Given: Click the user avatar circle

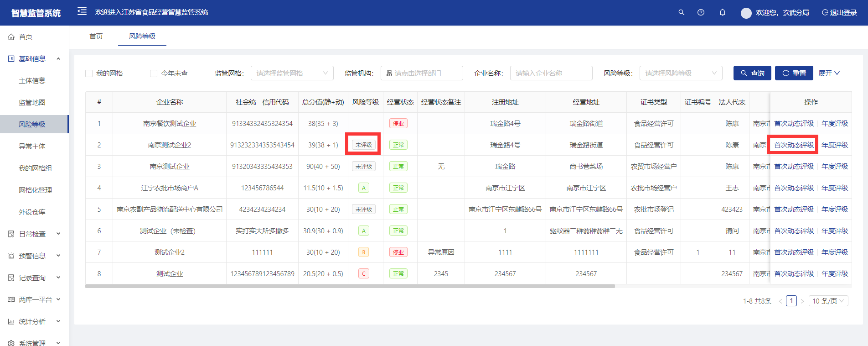Looking at the screenshot, I should [x=746, y=13].
